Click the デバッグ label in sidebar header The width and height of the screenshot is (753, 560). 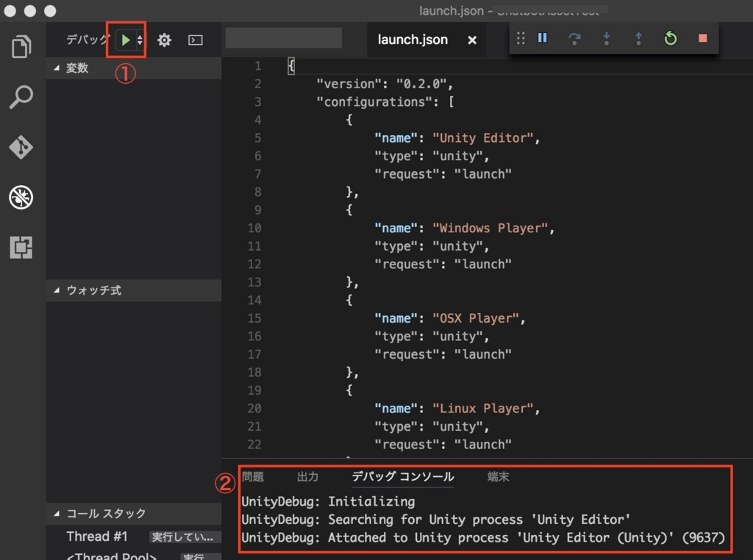click(88, 40)
